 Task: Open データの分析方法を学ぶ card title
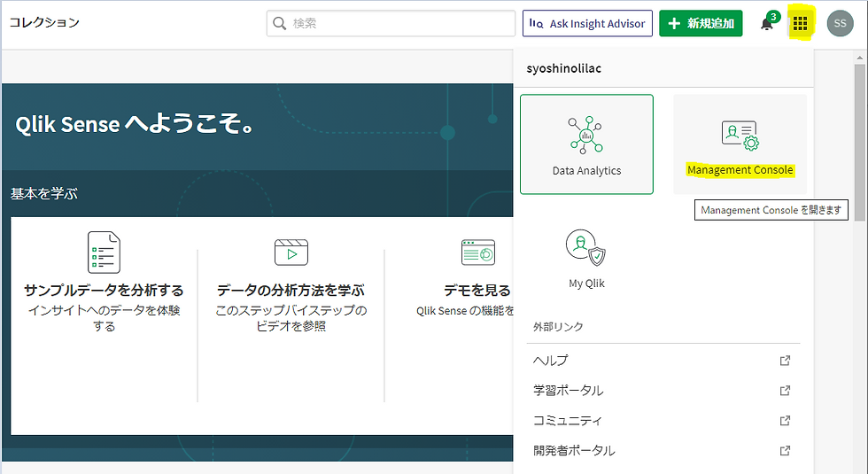291,291
